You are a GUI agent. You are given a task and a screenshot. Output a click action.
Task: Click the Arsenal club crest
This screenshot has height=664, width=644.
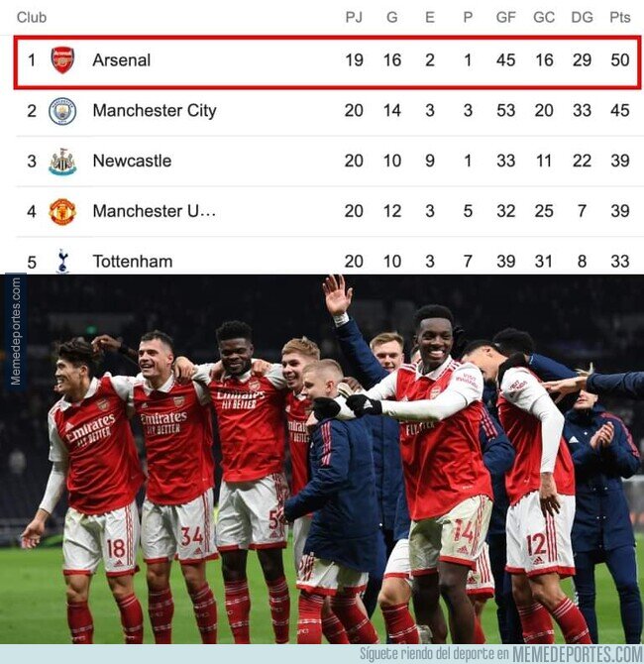click(x=62, y=60)
